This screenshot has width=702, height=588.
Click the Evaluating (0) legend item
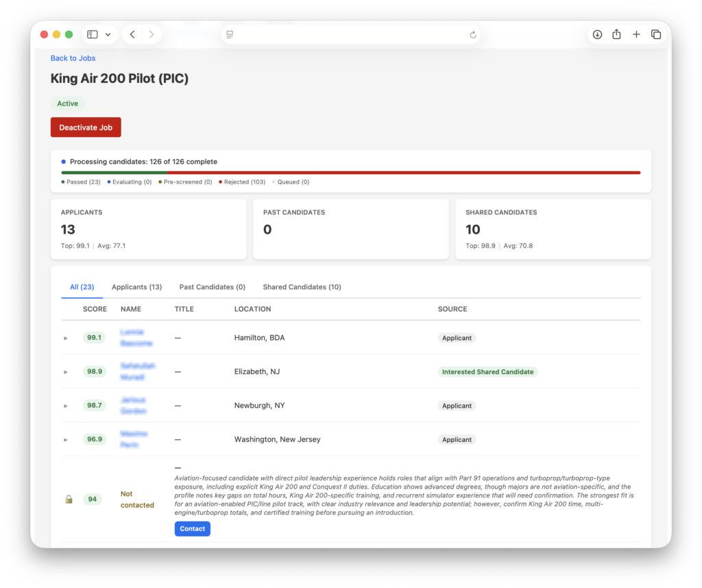coord(130,182)
